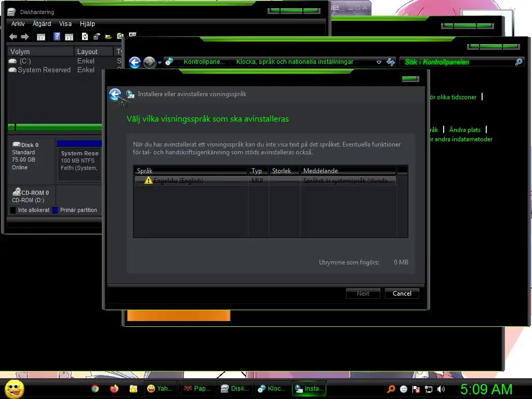
Task: Open Hjälp menu in Diskhantering
Action: click(87, 24)
